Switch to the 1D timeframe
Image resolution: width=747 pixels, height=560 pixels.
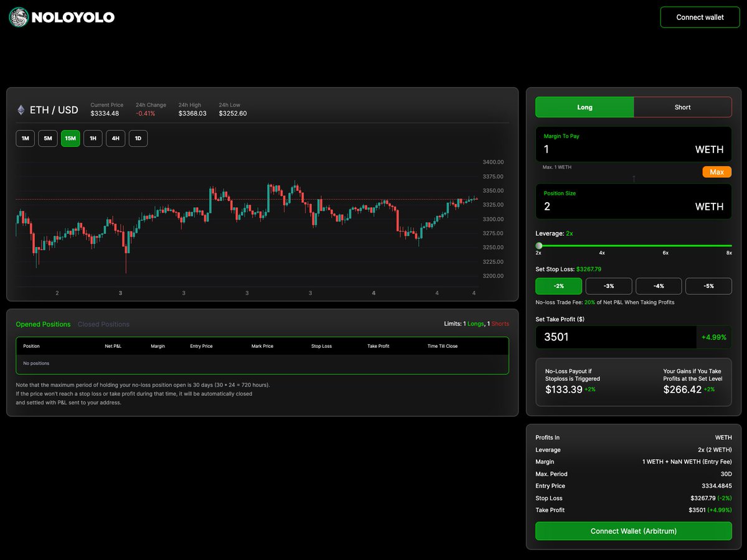[138, 138]
